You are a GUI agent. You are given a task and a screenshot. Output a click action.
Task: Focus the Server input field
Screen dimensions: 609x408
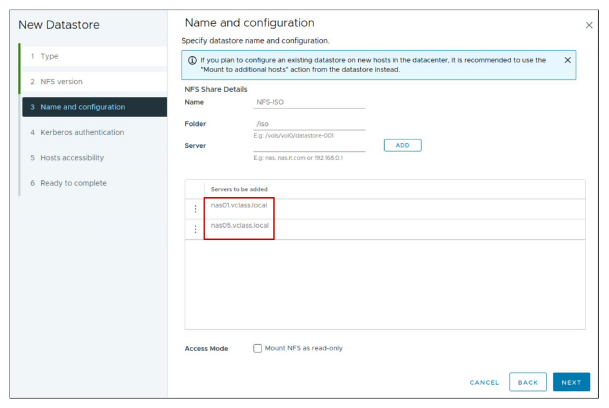click(x=310, y=145)
